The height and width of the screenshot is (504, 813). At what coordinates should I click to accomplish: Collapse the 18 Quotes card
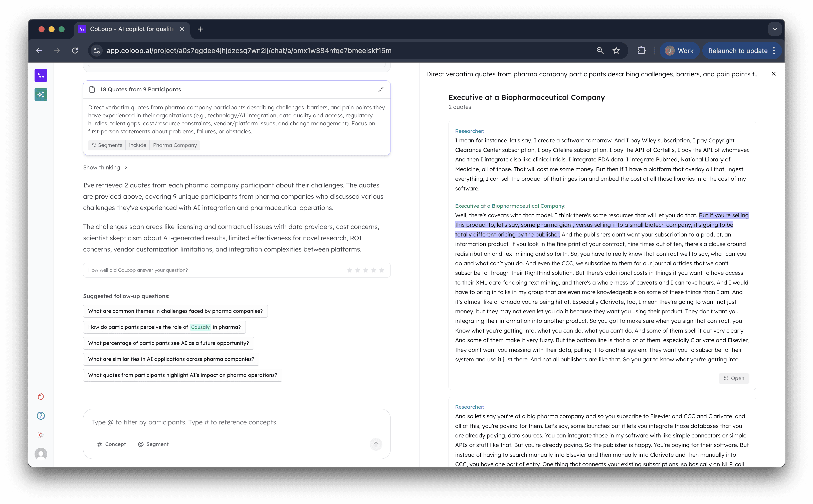point(381,89)
